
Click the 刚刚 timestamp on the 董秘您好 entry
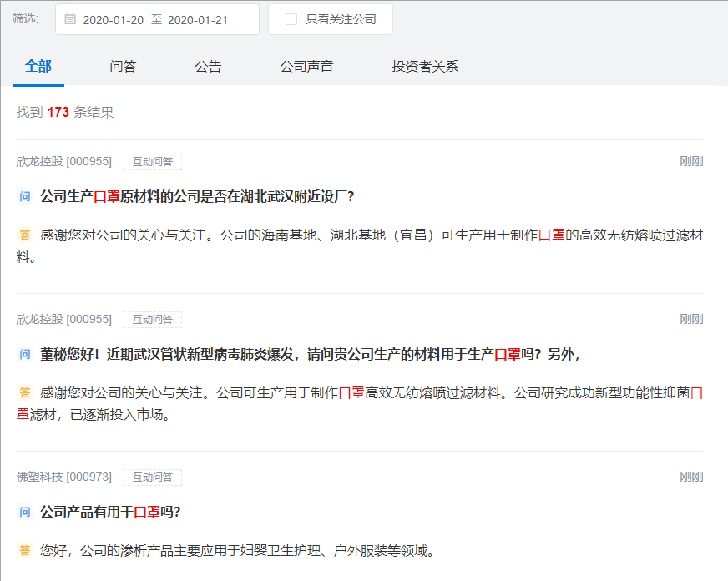coord(691,319)
